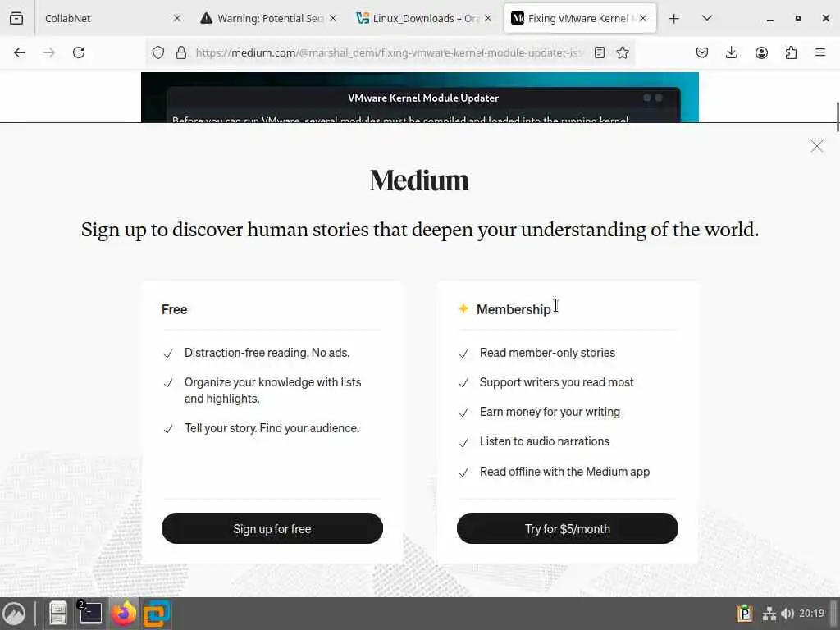Click the medium.com URL address field
The height and width of the screenshot is (630, 840).
point(388,52)
